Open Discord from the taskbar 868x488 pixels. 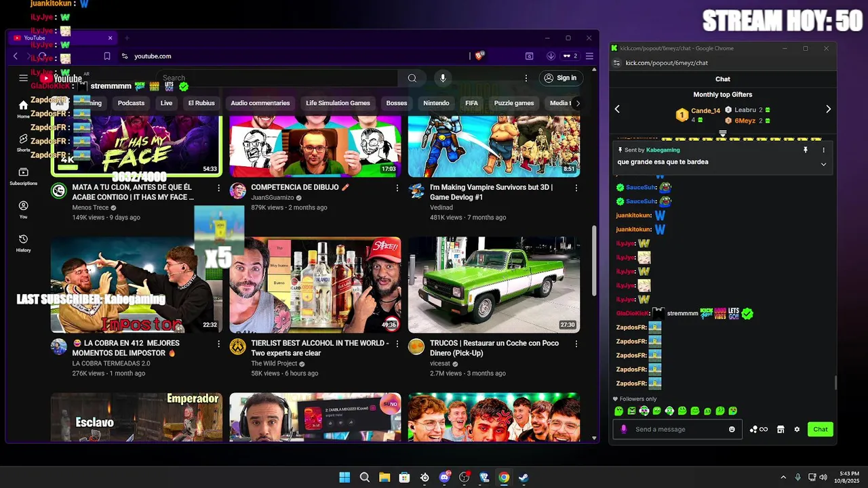(x=445, y=477)
